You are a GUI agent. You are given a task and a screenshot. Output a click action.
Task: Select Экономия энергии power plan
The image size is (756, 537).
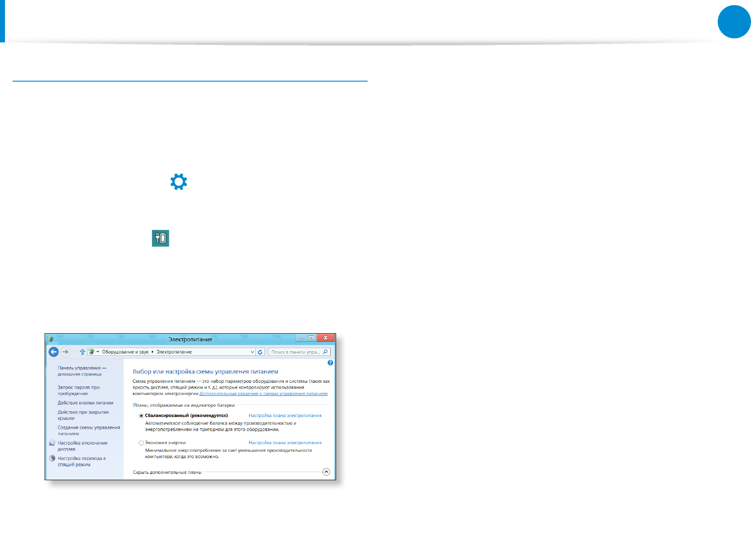click(x=141, y=443)
